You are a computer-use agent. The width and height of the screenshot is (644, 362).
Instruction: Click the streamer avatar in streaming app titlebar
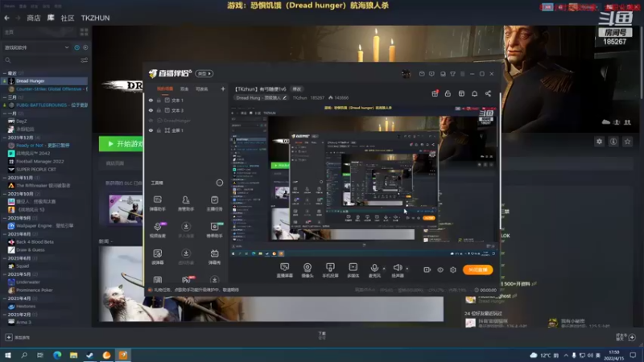click(x=406, y=74)
